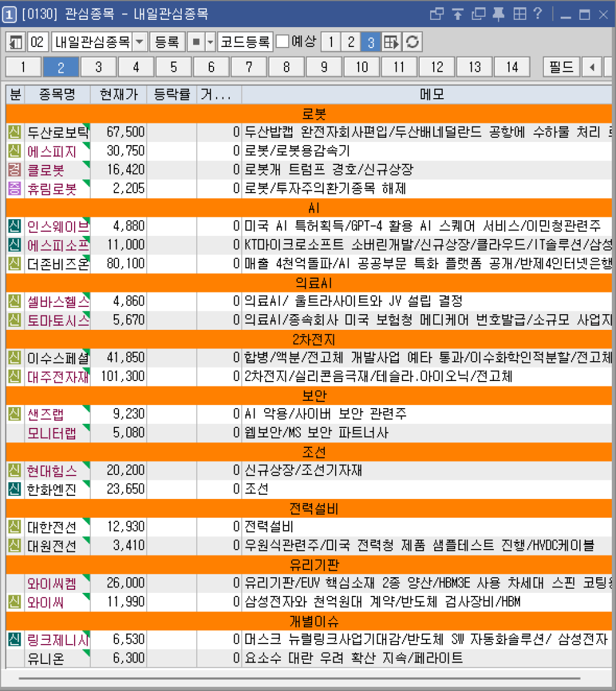The image size is (616, 691).
Task: Click the price 101,300 for 대주전자재
Action: click(x=123, y=376)
